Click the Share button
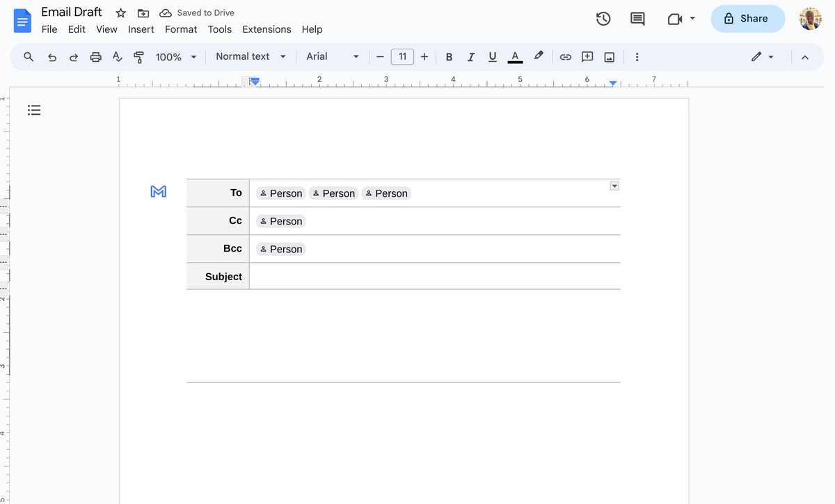 pyautogui.click(x=747, y=19)
